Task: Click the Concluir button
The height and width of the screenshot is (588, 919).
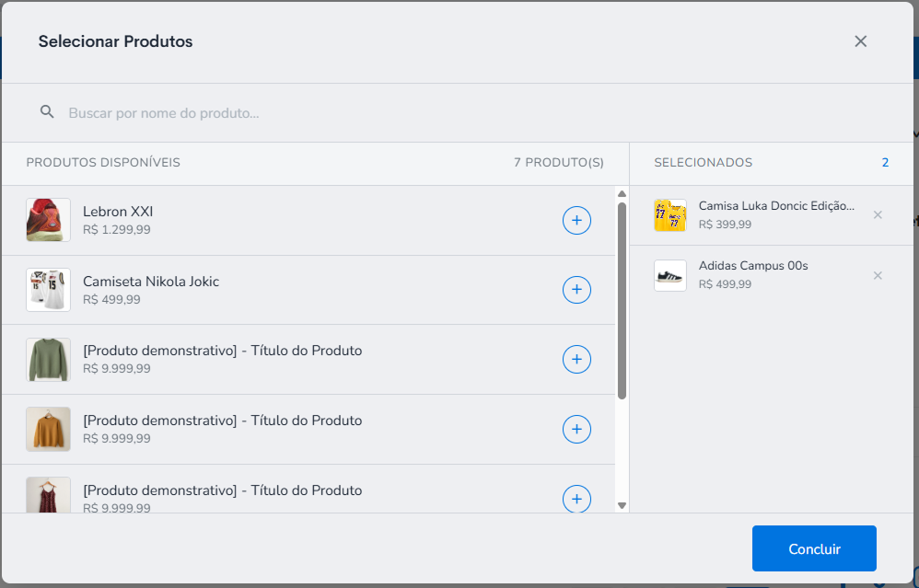Action: click(x=814, y=548)
